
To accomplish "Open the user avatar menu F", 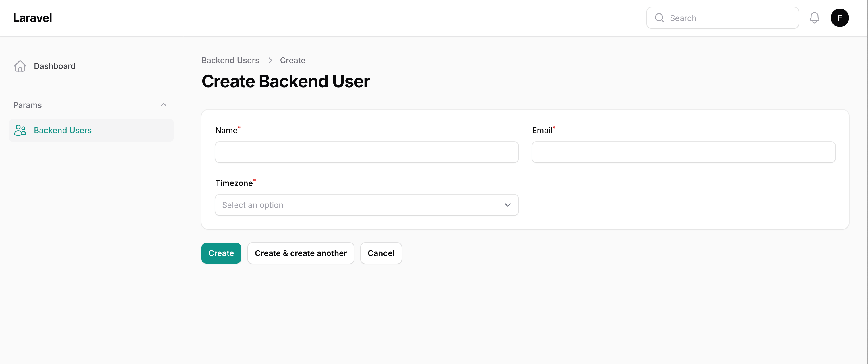I will tap(839, 18).
